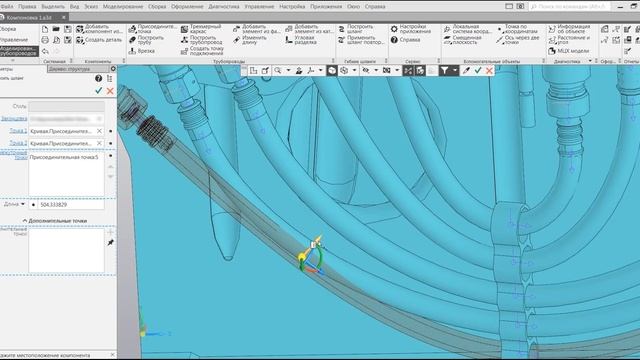Open the Диагностика menu

[224, 7]
